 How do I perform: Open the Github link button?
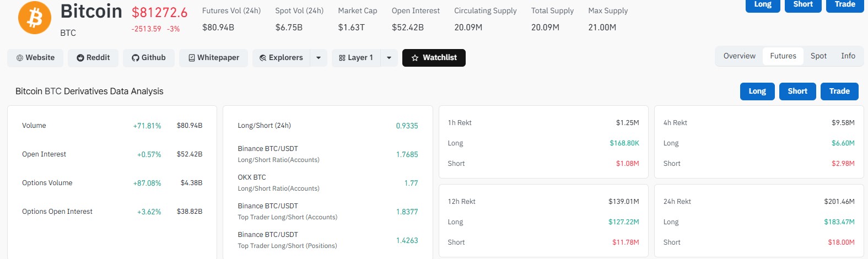point(149,58)
